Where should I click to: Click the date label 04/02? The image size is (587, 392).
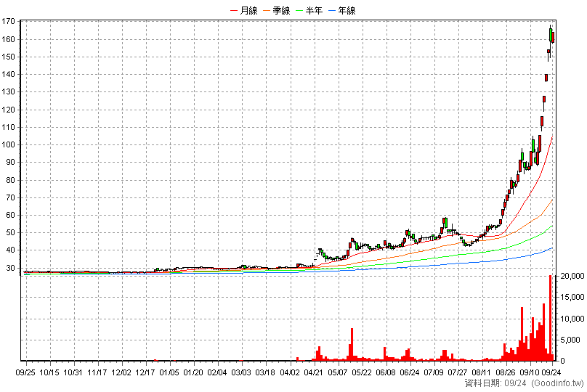tap(290, 372)
